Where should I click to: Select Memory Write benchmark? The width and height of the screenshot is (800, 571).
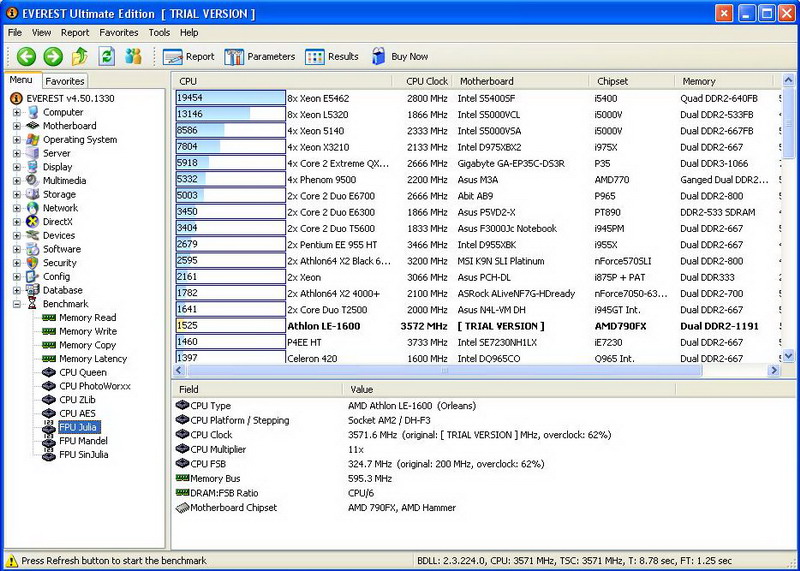click(88, 331)
